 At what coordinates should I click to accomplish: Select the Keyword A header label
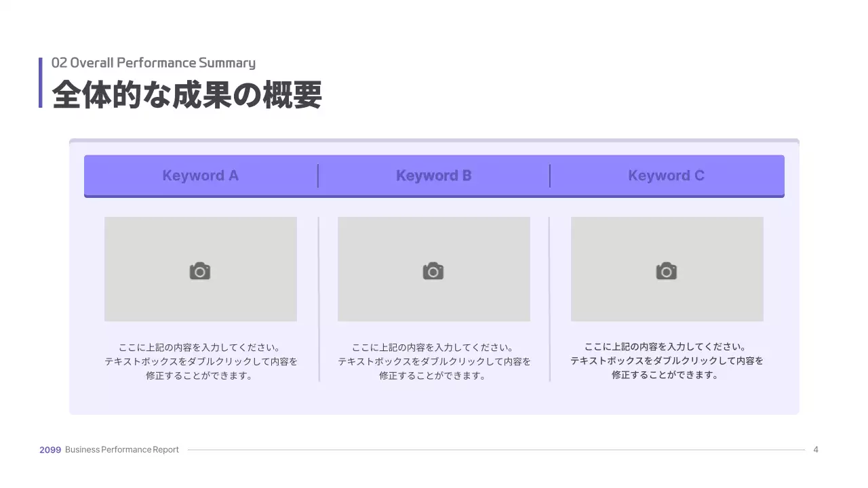(x=201, y=176)
